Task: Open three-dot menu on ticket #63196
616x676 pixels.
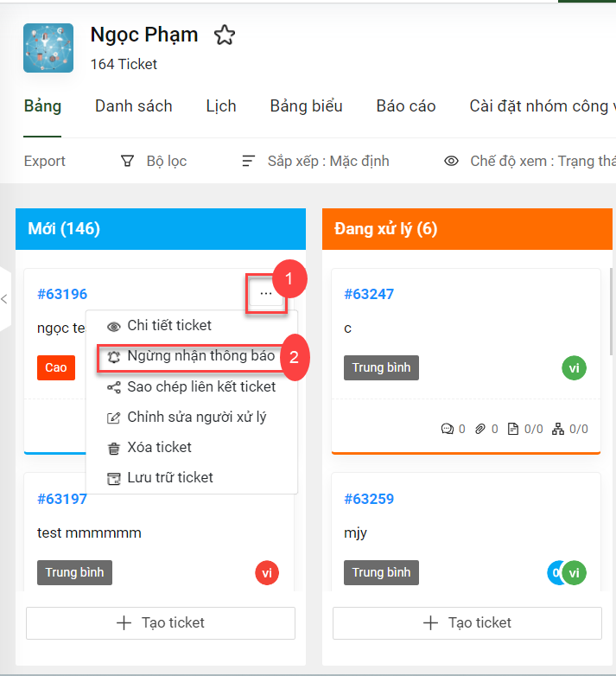Action: click(x=265, y=294)
